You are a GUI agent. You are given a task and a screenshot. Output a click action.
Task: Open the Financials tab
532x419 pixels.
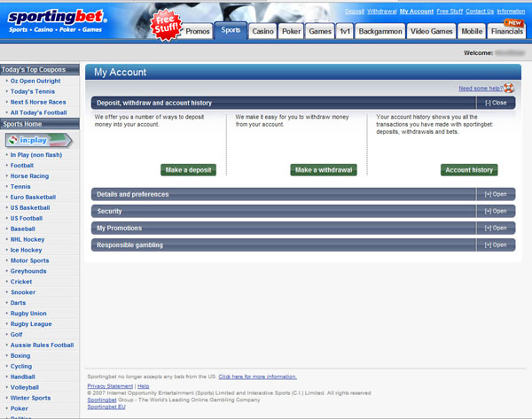[506, 31]
